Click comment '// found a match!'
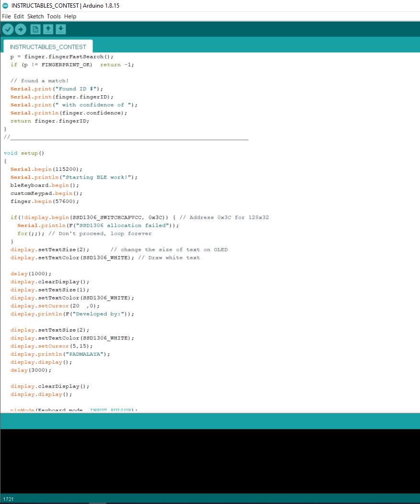The width and height of the screenshot is (420, 504). 40,81
